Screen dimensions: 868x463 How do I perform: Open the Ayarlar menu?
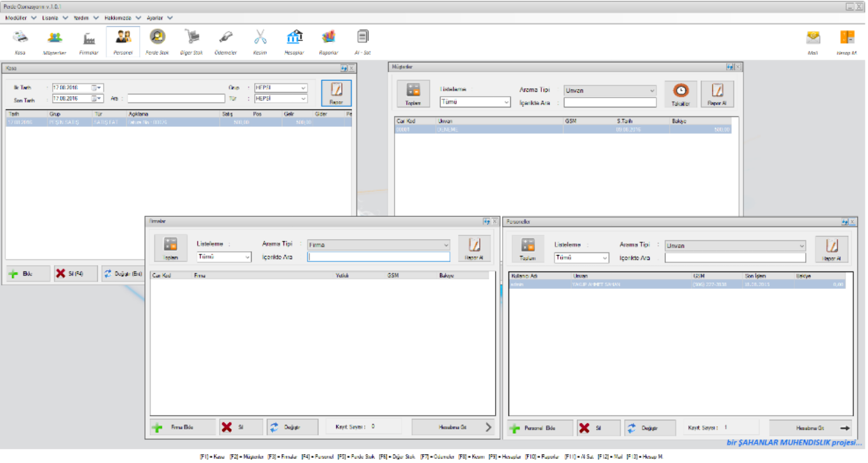click(159, 18)
